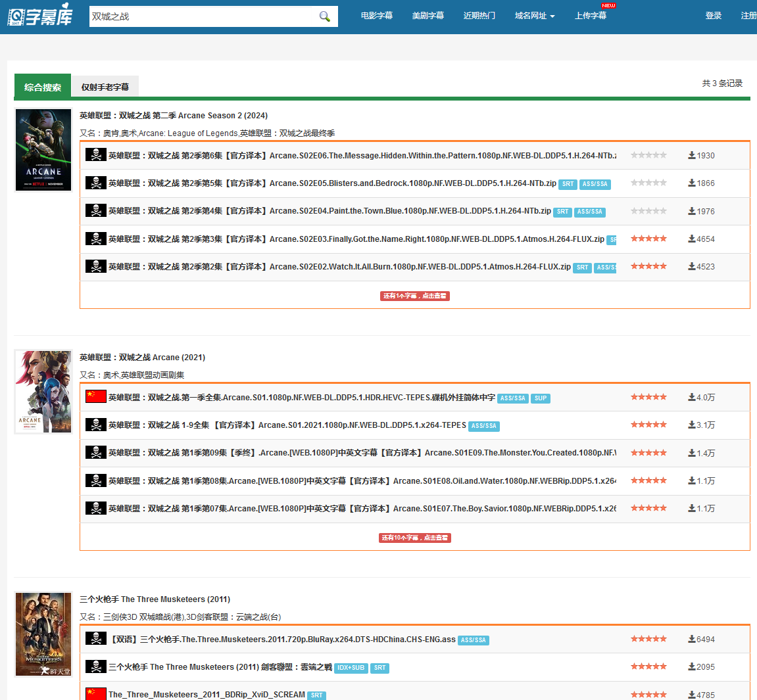The width and height of the screenshot is (757, 700).
Task: Open the 电影字幕 menu item
Action: 377,16
